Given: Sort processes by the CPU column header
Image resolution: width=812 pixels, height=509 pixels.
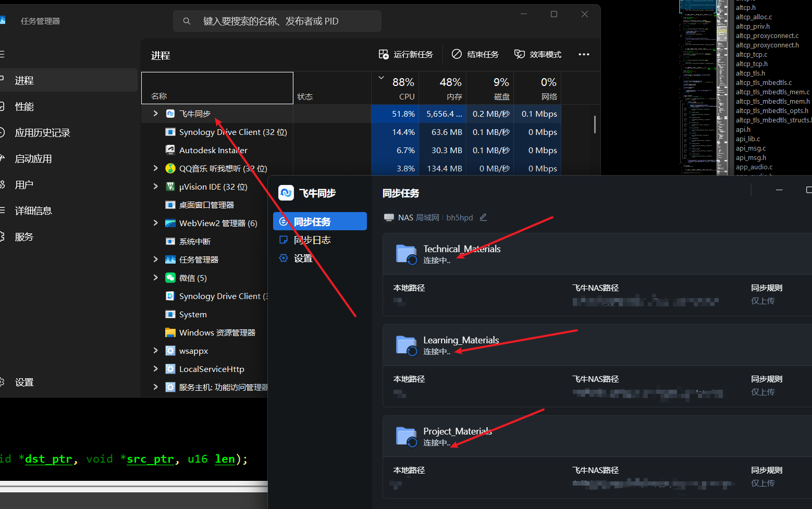Looking at the screenshot, I should click(395, 89).
